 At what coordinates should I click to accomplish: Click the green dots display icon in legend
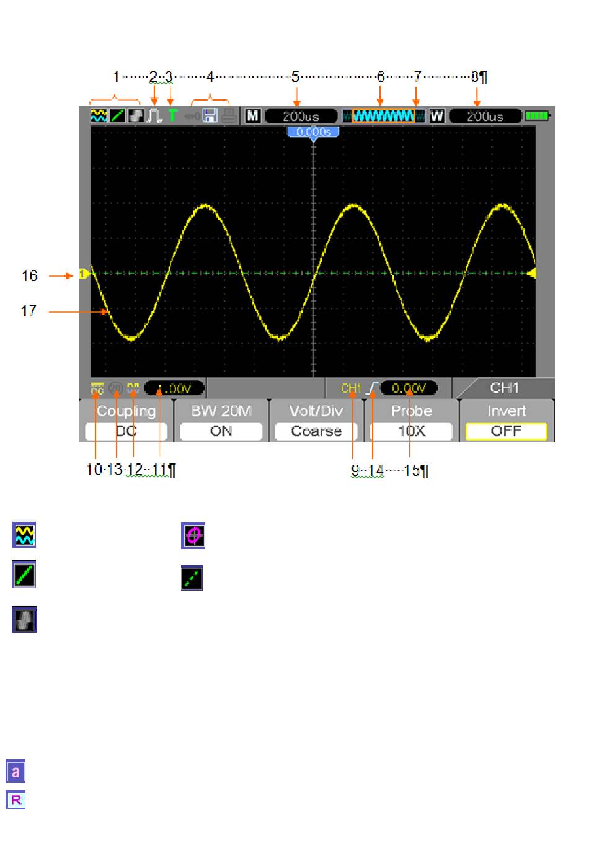point(192,578)
